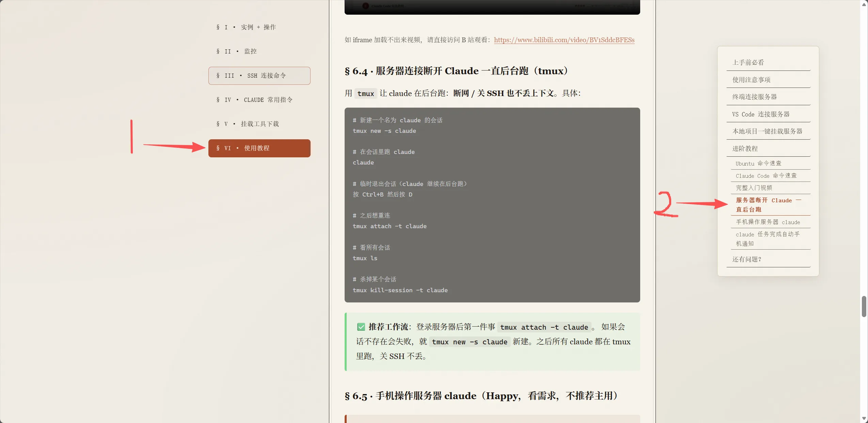Open section III SSH 连接命令

click(x=259, y=76)
